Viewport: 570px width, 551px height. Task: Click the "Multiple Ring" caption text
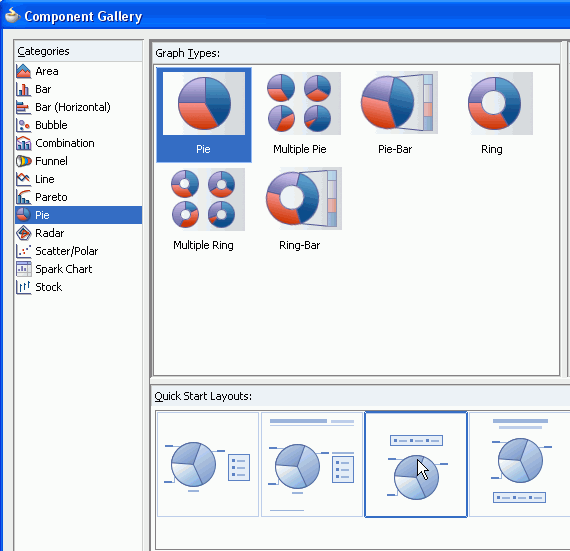(203, 245)
